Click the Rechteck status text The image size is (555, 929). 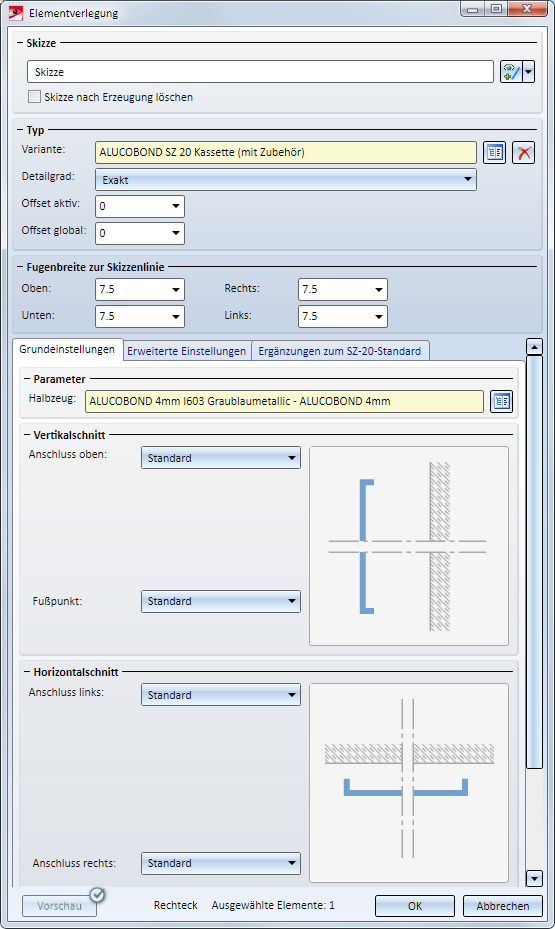pyautogui.click(x=176, y=905)
